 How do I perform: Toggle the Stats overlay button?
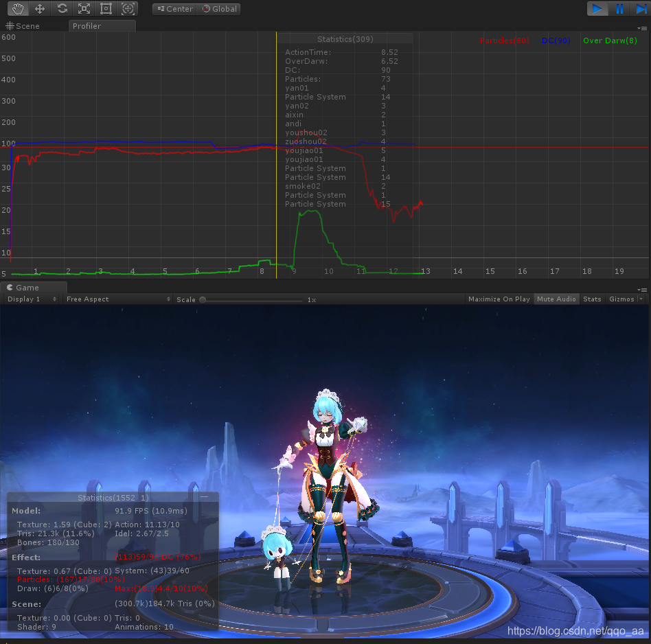592,299
